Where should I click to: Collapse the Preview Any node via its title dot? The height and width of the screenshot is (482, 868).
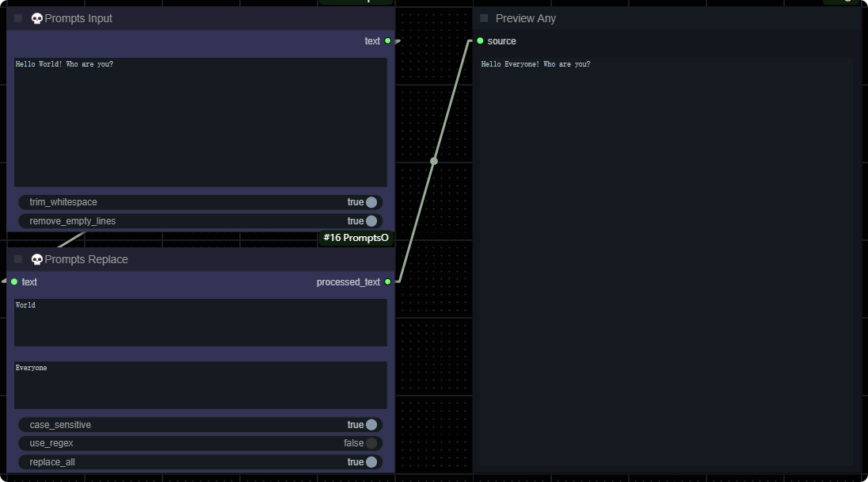pyautogui.click(x=484, y=18)
